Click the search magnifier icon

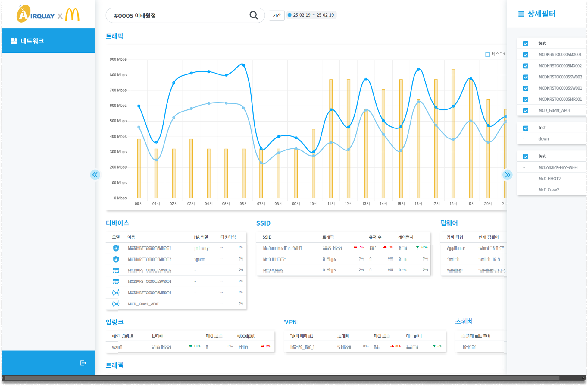click(254, 15)
